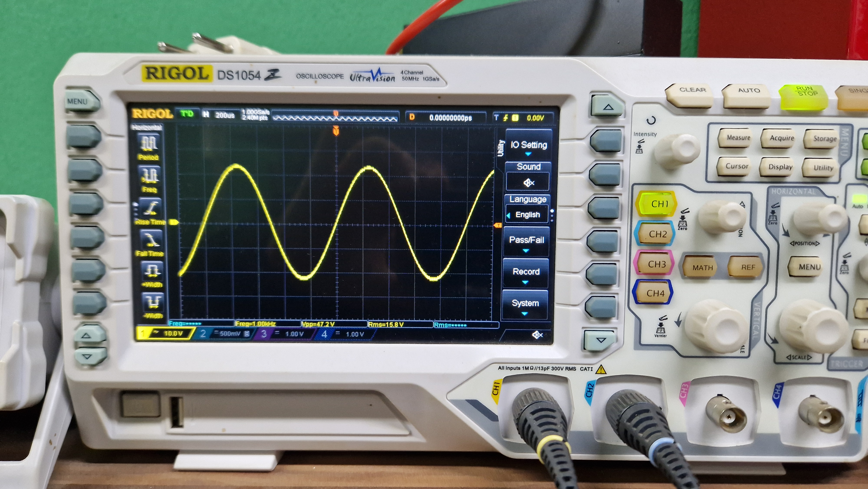Push the down arrow key left of screen
Image resolution: width=868 pixels, height=489 pixels.
click(x=88, y=357)
